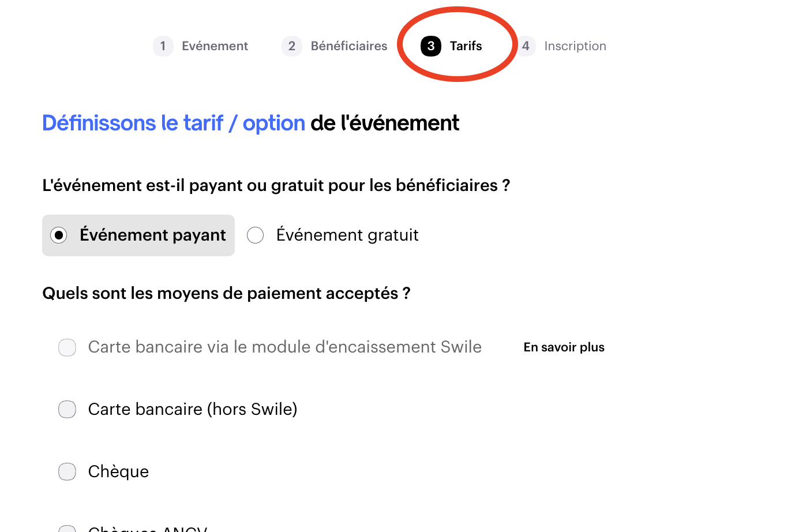Viewport: 810px width, 532px height.
Task: Click the Carte bancaire via Swile module label
Action: (x=284, y=347)
